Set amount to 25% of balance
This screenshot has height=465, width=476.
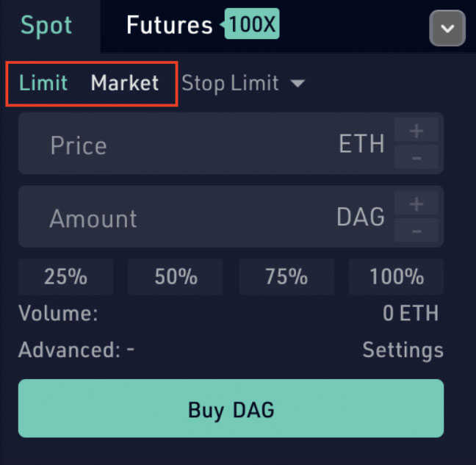[65, 277]
